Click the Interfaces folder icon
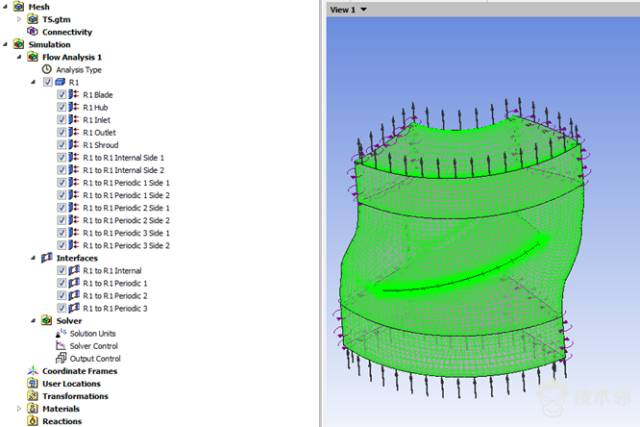This screenshot has width=640, height=427. coord(47,258)
